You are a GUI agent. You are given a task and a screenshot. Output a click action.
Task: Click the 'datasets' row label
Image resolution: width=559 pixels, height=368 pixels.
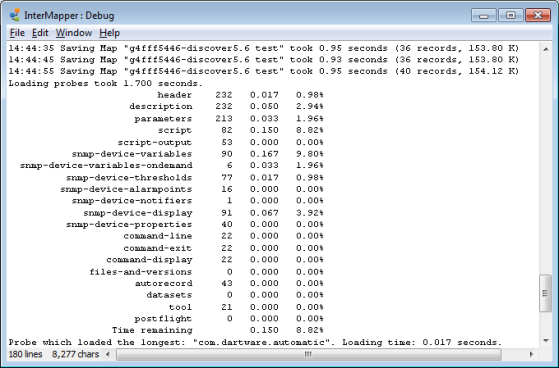click(169, 295)
